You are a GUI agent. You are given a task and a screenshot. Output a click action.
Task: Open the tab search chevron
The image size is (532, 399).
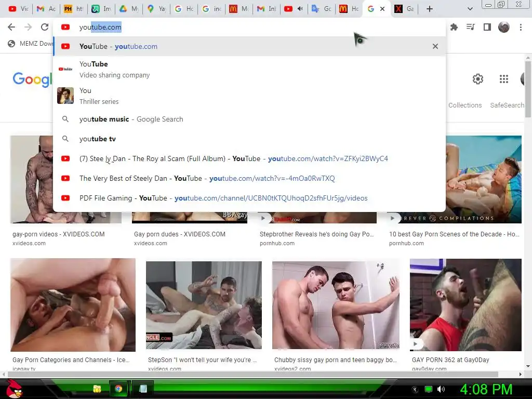[x=470, y=9]
